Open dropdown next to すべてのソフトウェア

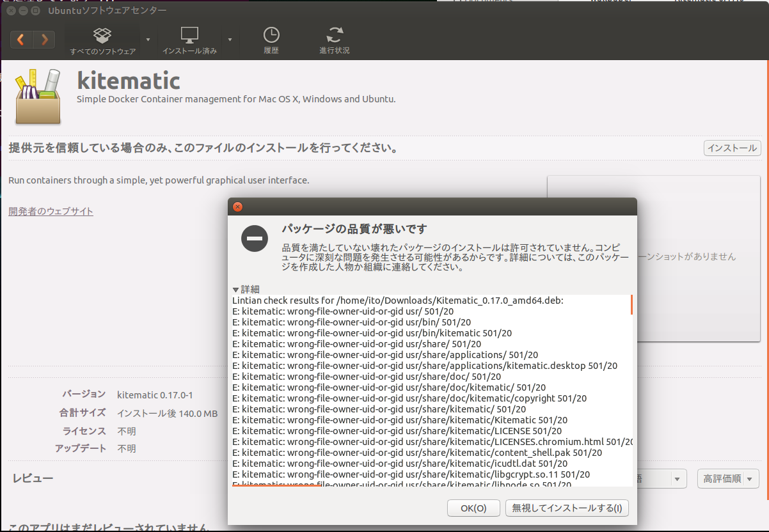148,41
